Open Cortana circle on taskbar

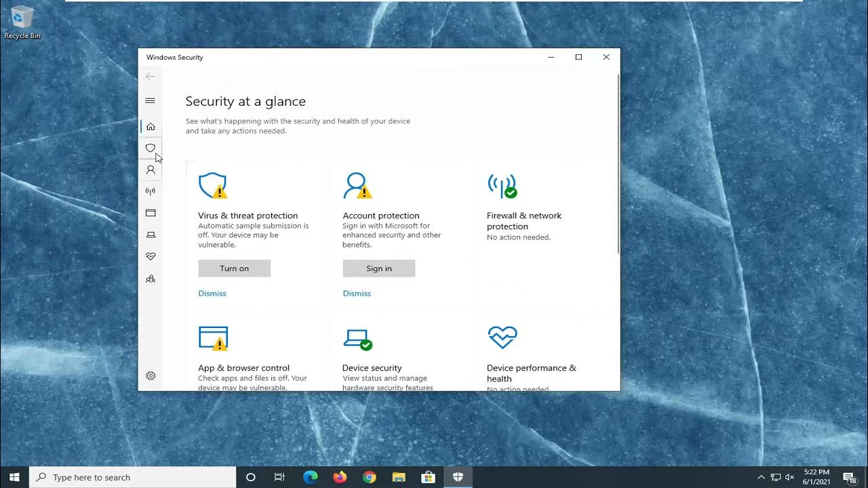click(x=250, y=477)
